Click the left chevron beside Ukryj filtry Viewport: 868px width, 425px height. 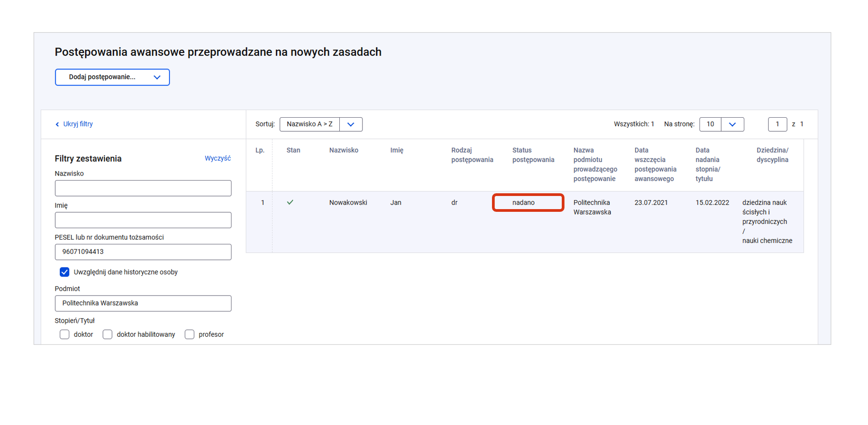(57, 124)
